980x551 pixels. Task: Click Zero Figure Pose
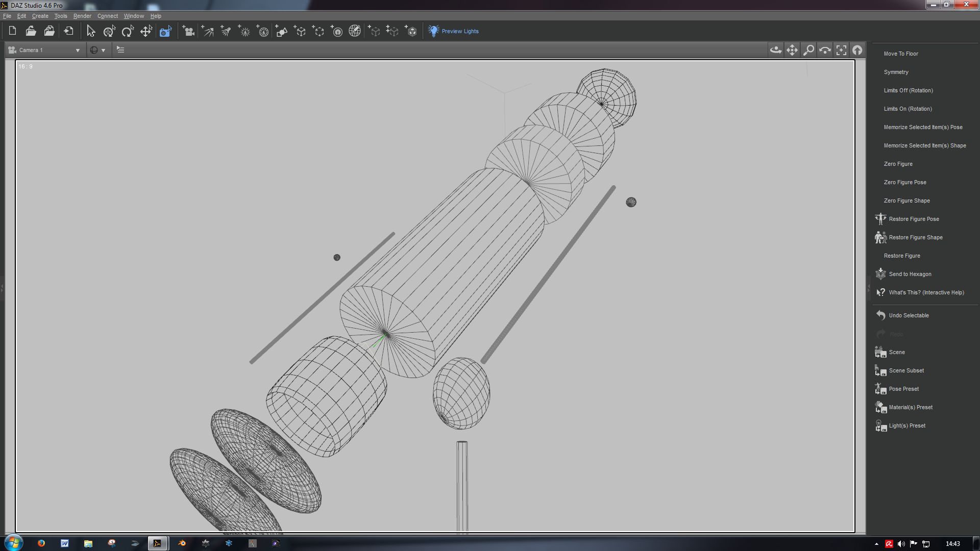click(x=904, y=182)
